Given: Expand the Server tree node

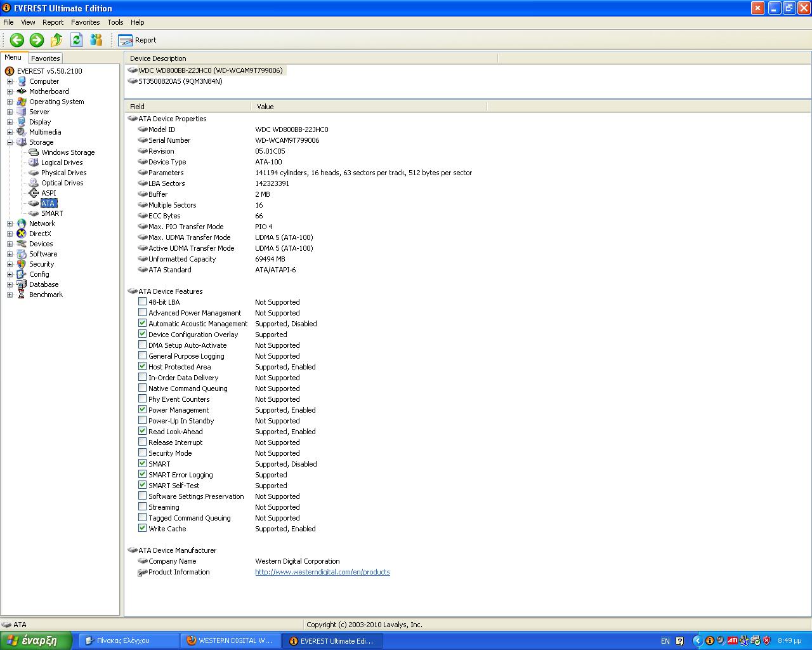Looking at the screenshot, I should [10, 112].
